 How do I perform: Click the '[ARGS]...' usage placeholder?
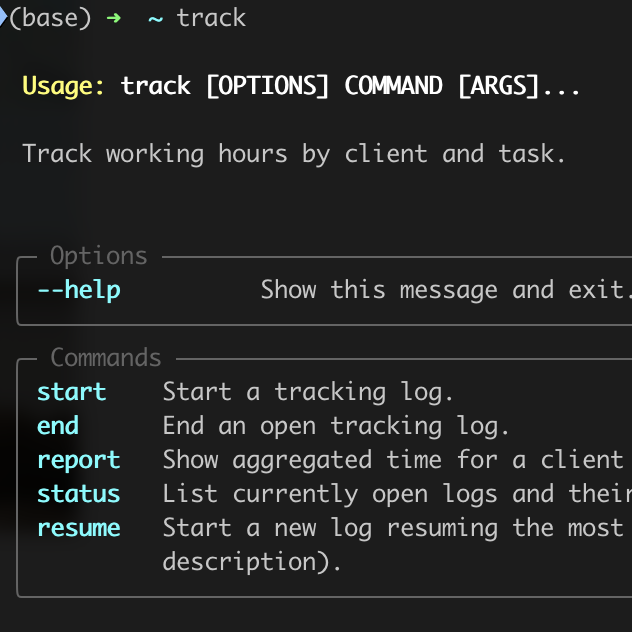coord(519,86)
